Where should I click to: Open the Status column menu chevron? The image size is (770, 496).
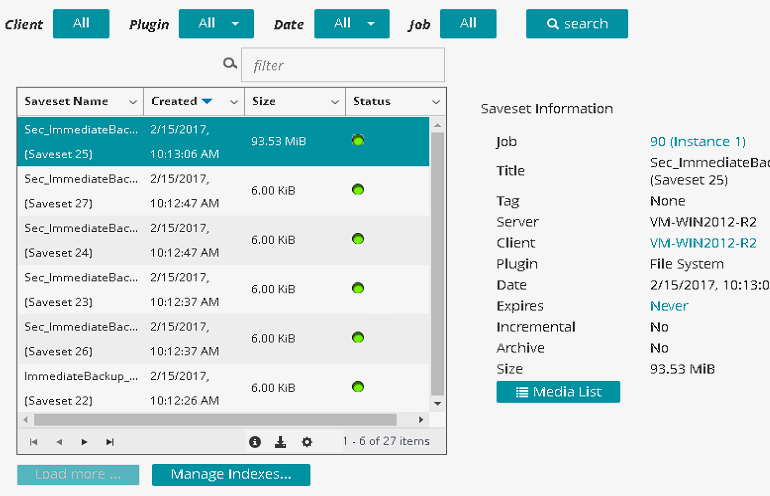click(436, 102)
